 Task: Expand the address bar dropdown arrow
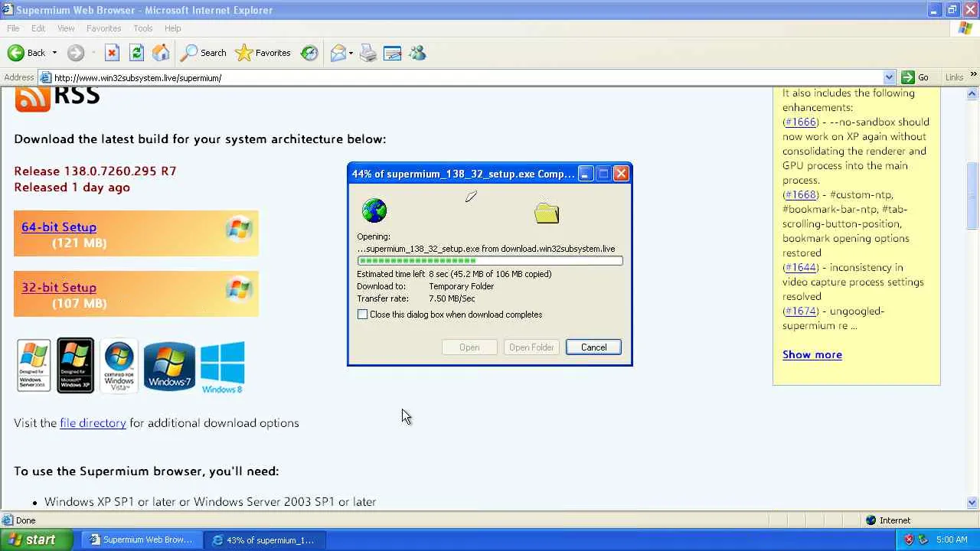(x=889, y=77)
